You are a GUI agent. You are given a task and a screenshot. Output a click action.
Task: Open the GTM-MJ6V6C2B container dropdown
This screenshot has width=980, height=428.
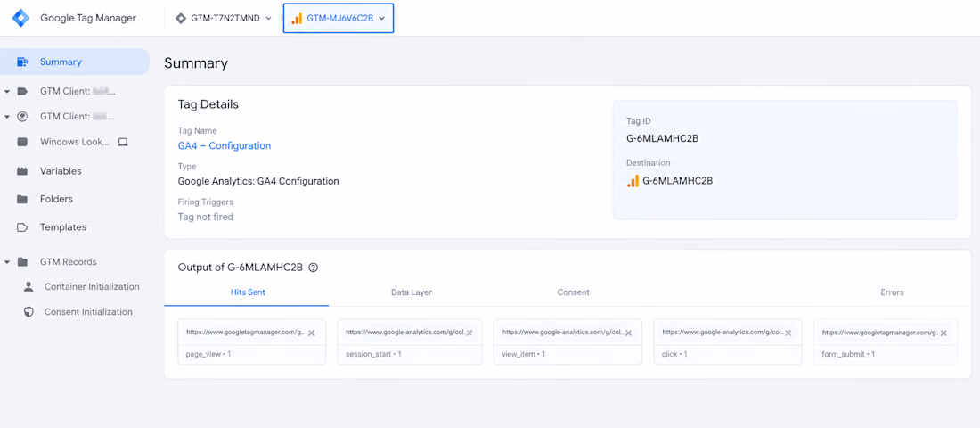tap(339, 18)
